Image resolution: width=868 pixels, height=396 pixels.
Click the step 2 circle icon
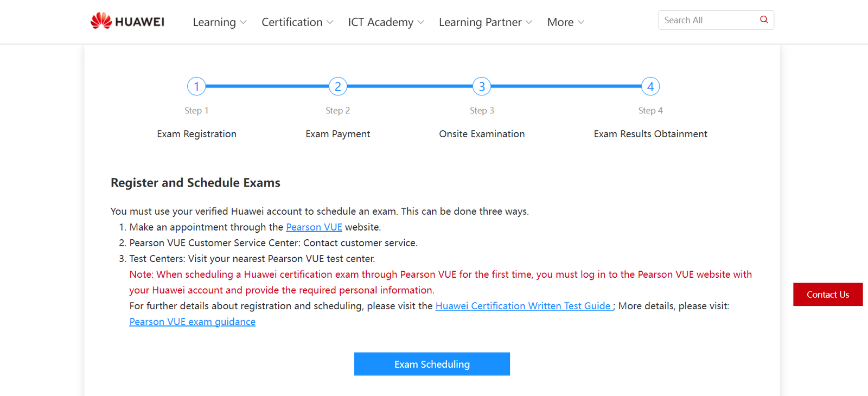pyautogui.click(x=338, y=86)
